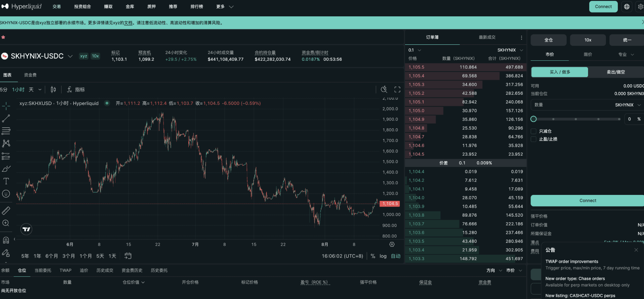Viewport: 644px width, 299px height.
Task: Enable the take-profit/stop-loss checkbox 止盈/止损
Action: coord(534,139)
